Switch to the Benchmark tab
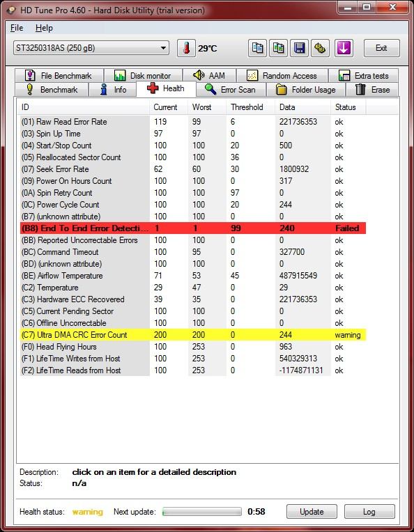Image resolution: width=414 pixels, height=532 pixels. pos(52,90)
